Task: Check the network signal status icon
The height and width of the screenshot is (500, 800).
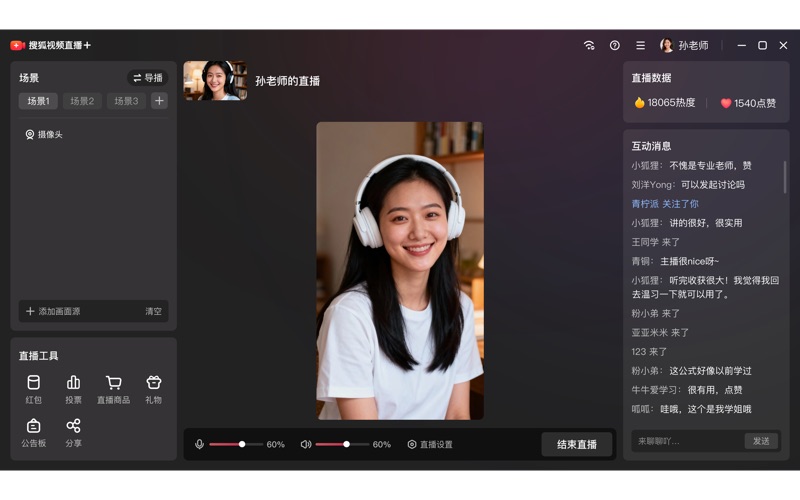Action: tap(589, 45)
